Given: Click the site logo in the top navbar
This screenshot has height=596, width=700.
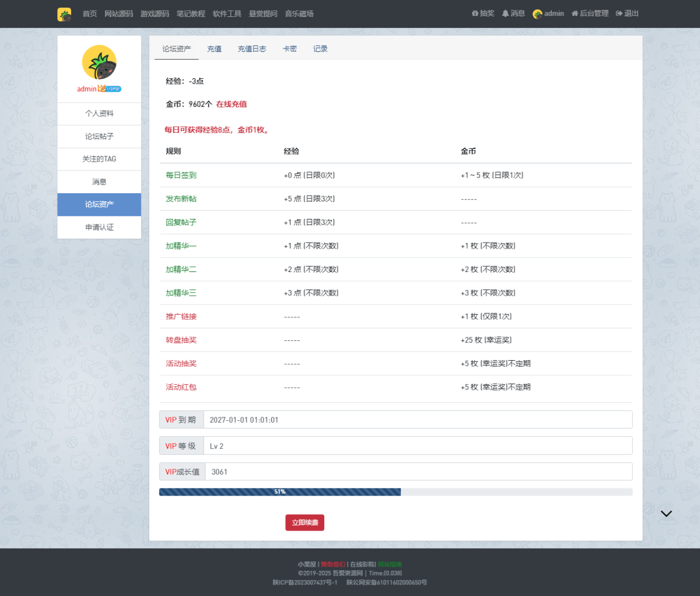Looking at the screenshot, I should 64,14.
